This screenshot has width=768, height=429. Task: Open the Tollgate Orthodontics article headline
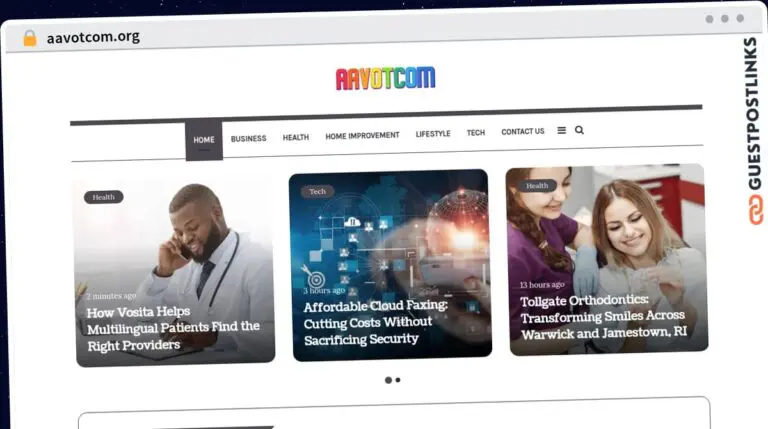point(603,317)
